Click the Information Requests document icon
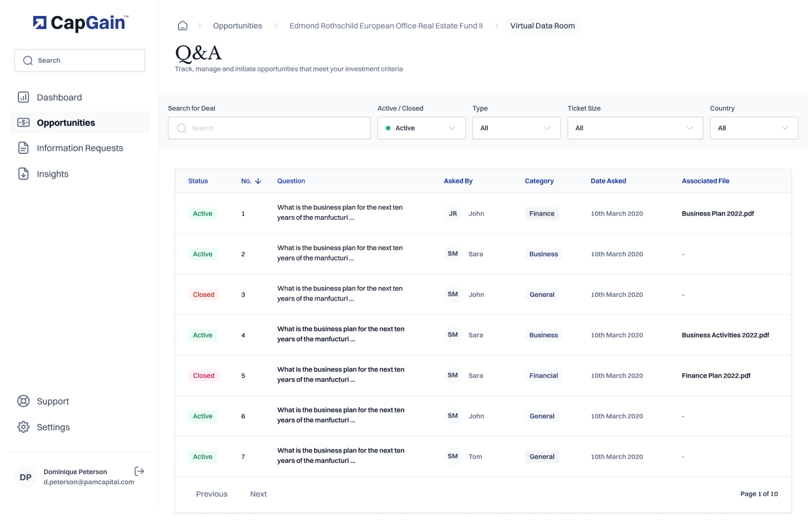808x532 pixels. pyautogui.click(x=23, y=148)
